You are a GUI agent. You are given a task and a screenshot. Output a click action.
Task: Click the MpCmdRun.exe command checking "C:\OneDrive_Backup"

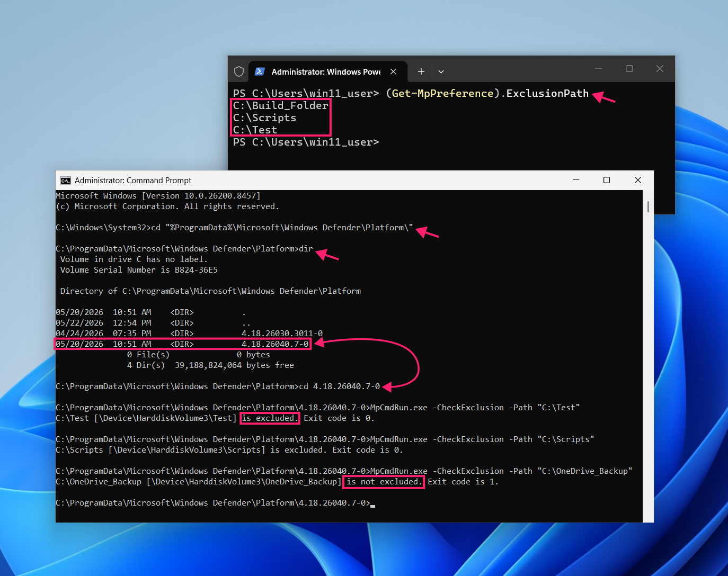[501, 471]
